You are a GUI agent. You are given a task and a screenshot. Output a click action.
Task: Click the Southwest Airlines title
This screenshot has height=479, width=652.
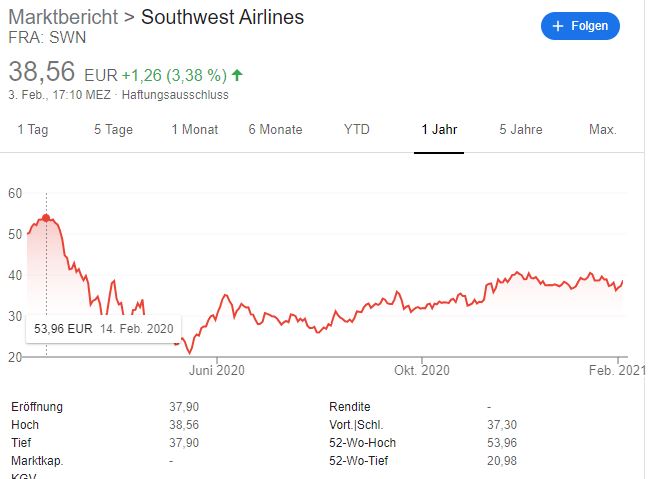point(222,17)
